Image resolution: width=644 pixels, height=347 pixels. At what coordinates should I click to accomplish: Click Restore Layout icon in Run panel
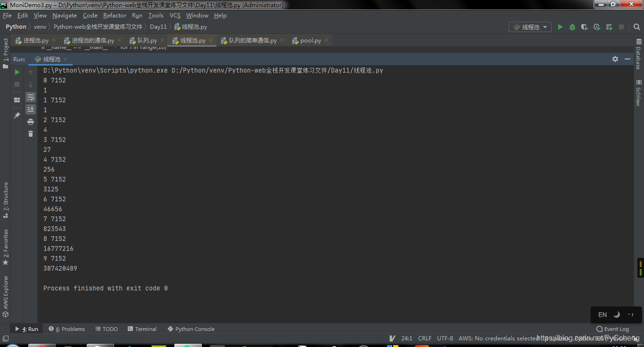17,99
